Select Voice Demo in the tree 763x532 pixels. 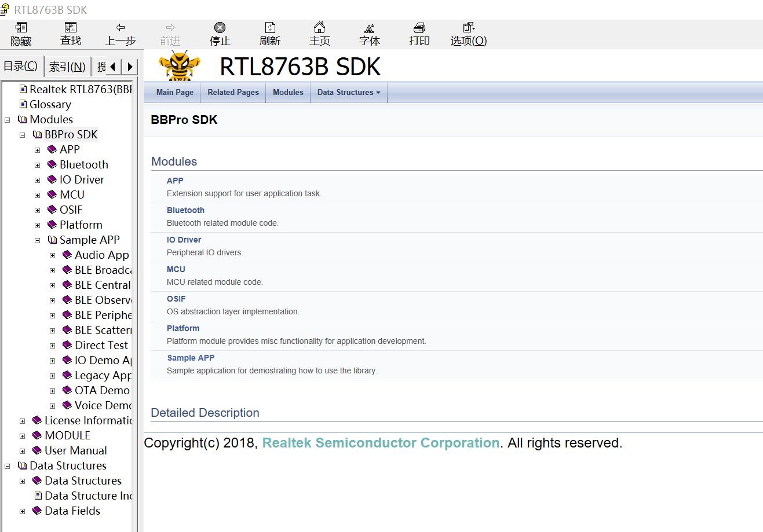pos(103,405)
